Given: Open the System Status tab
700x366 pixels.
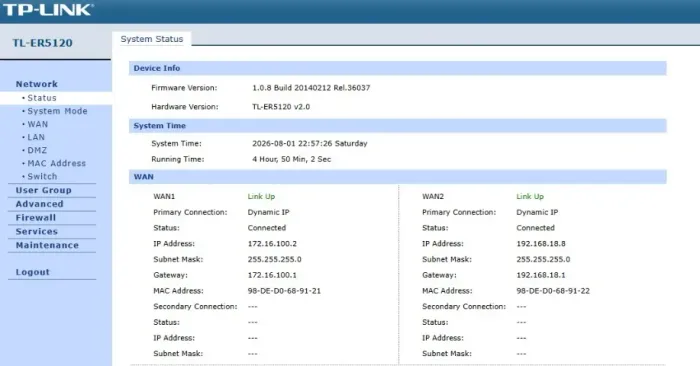Looking at the screenshot, I should point(152,39).
